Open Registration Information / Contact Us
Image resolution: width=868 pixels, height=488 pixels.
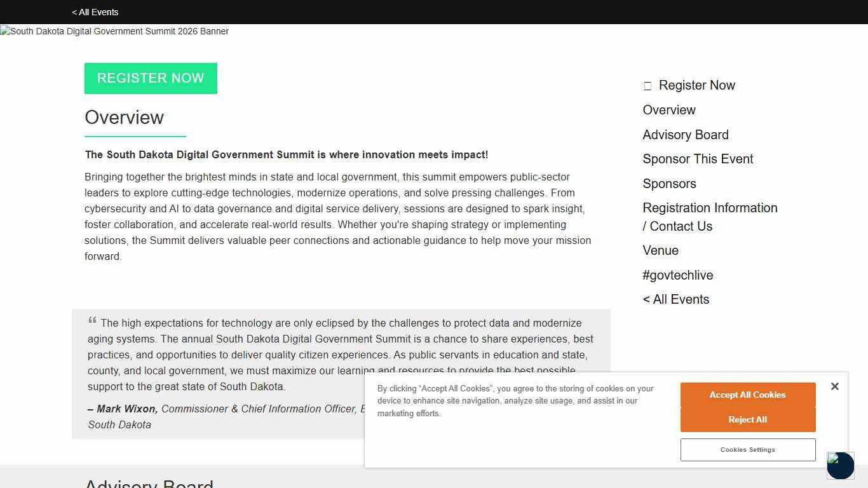[x=709, y=217]
